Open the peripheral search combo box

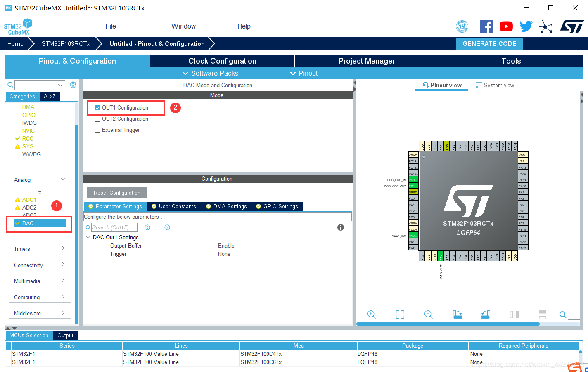click(40, 85)
